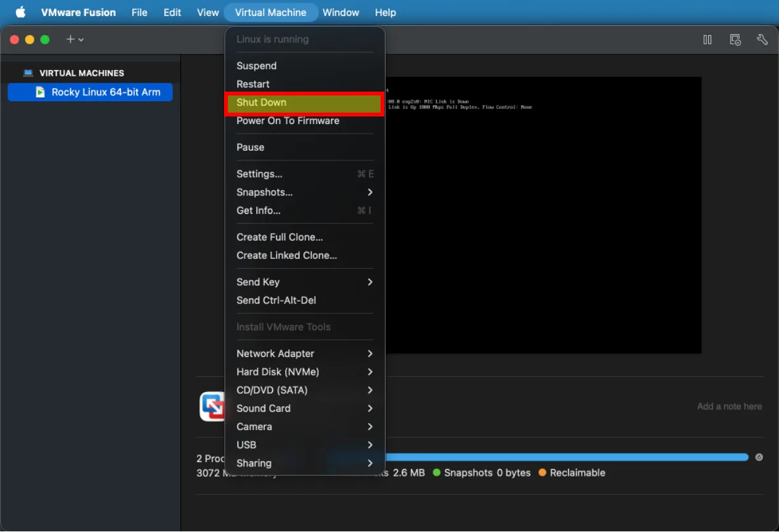Image resolution: width=779 pixels, height=532 pixels.
Task: Select Rocky Linux 64-bit Arm VM
Action: (90, 92)
